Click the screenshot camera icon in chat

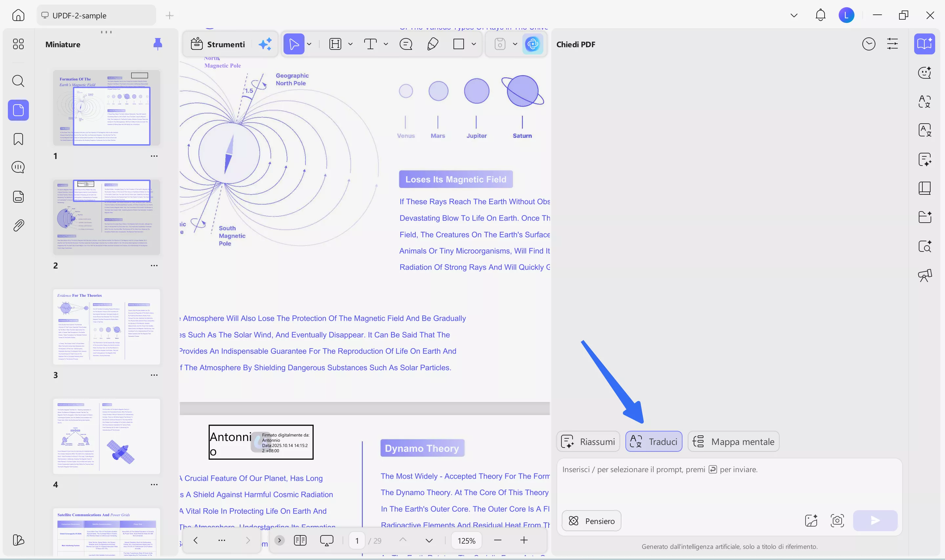click(x=837, y=521)
